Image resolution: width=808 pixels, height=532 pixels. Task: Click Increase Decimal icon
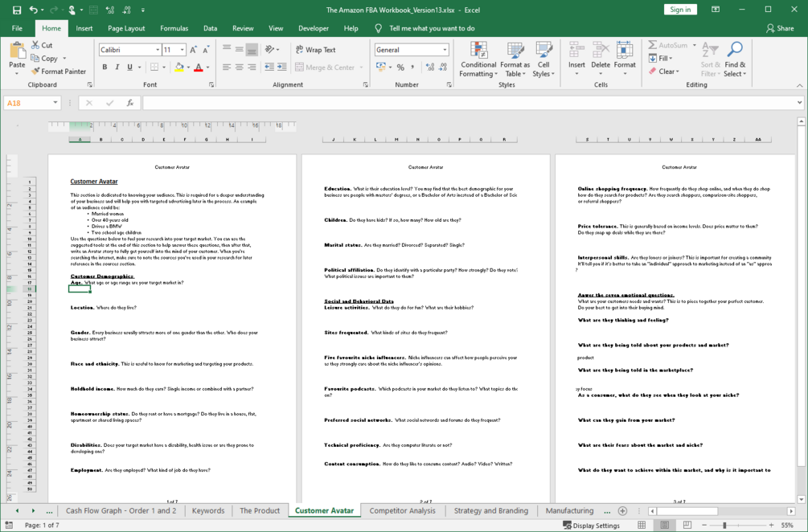click(430, 68)
